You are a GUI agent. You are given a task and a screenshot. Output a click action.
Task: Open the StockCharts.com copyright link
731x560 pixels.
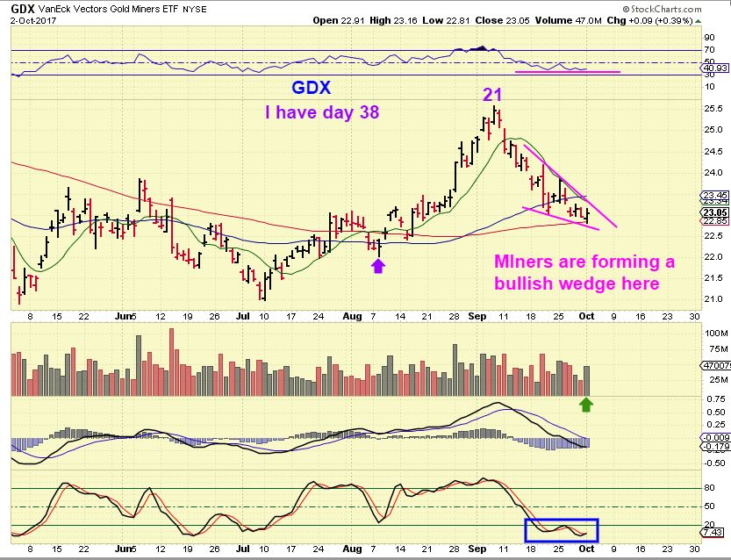click(x=662, y=9)
